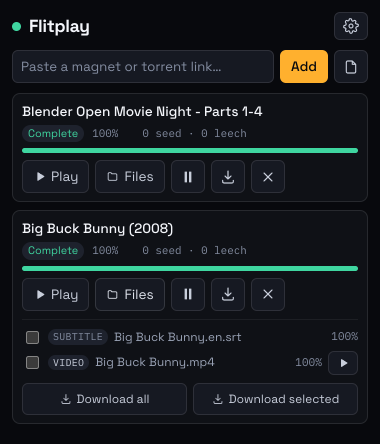Click the Blender Open Movie Night title
Screen dimensions: 380x444
point(142,112)
